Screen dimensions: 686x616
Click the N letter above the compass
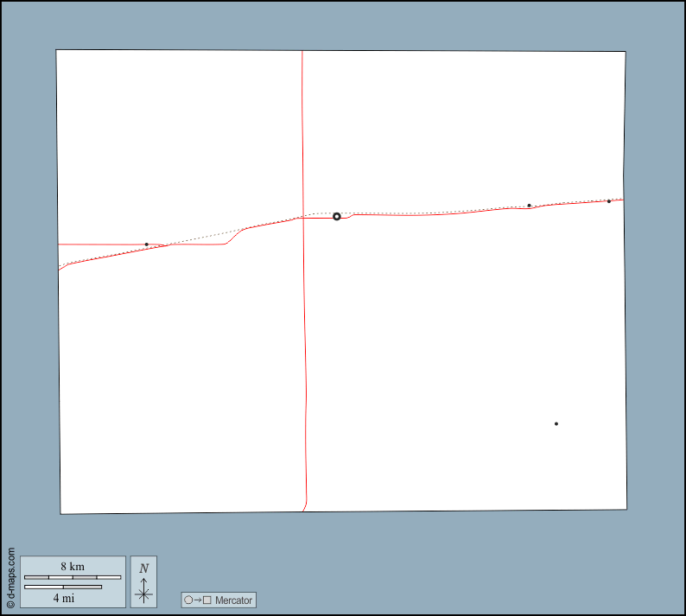[x=143, y=568]
